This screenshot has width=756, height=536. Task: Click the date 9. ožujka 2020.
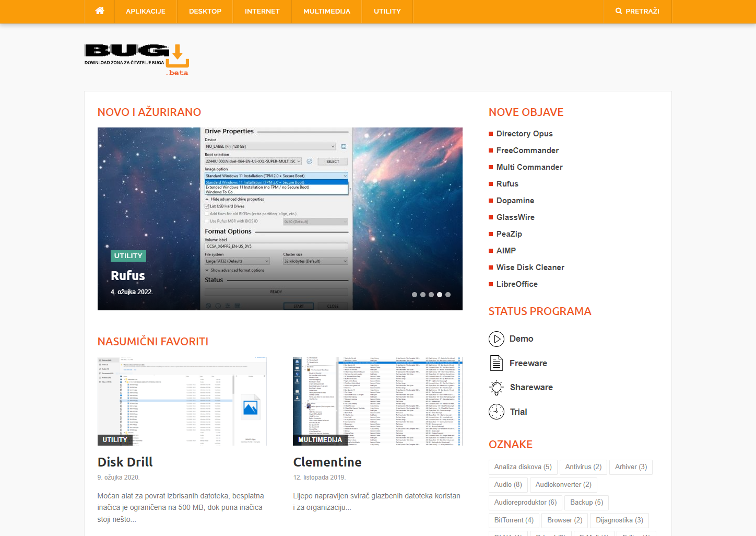119,477
